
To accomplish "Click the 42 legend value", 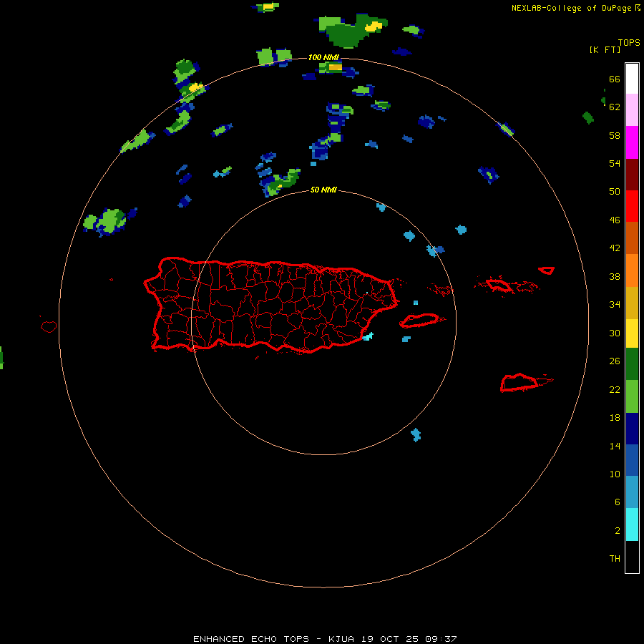I will (615, 248).
